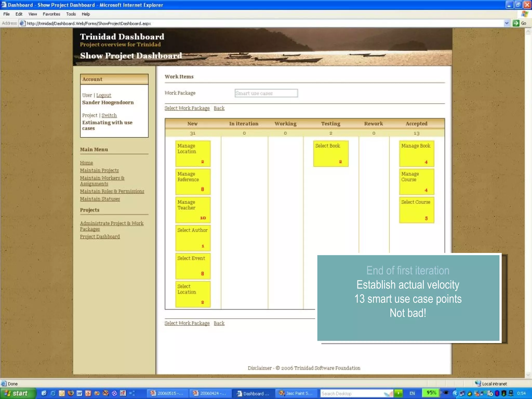The height and width of the screenshot is (399, 532).
Task: Click the green Go arrow button
Action: click(516, 23)
